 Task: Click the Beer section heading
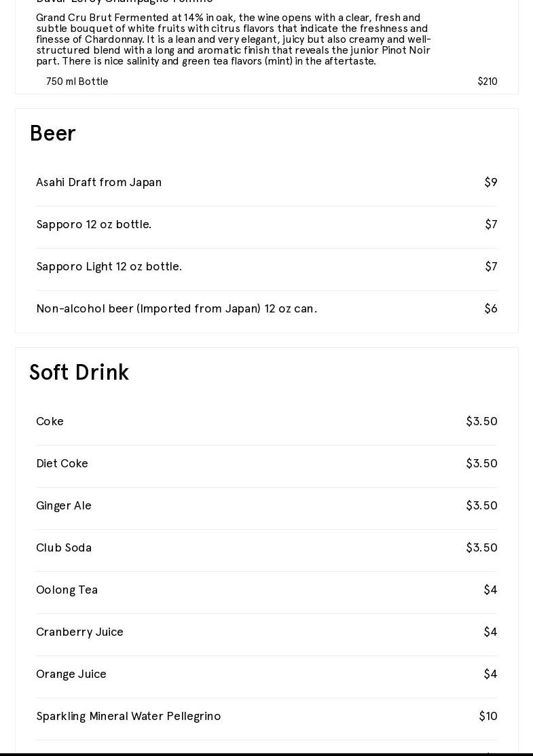[52, 133]
